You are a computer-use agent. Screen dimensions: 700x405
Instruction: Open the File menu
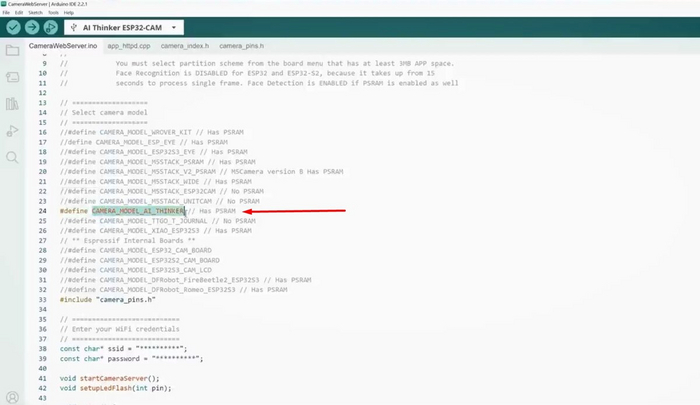point(6,13)
